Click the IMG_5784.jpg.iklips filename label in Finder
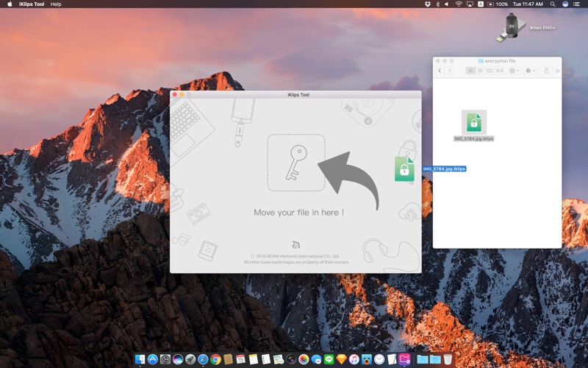Viewport: 588px width, 368px height. 473,138
